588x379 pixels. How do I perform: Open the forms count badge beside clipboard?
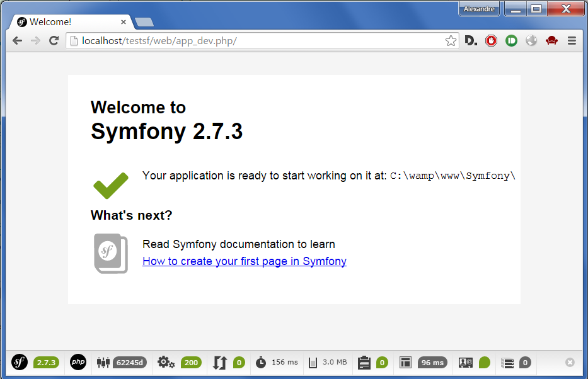click(382, 363)
